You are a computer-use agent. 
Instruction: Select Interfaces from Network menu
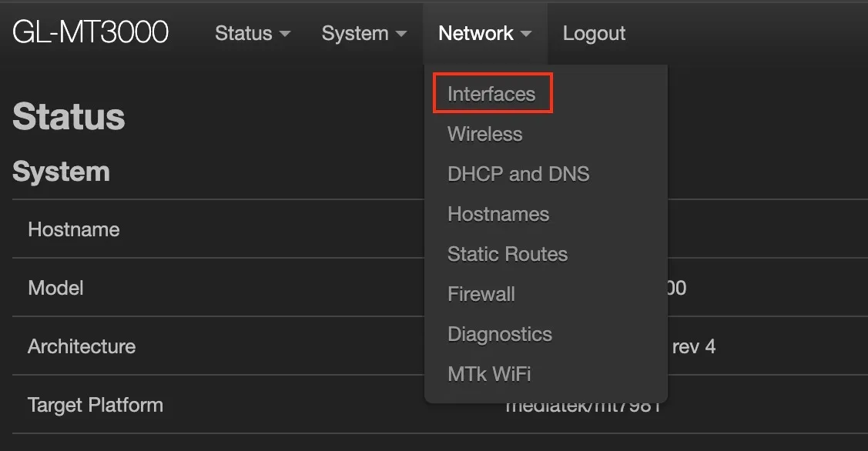pyautogui.click(x=491, y=94)
